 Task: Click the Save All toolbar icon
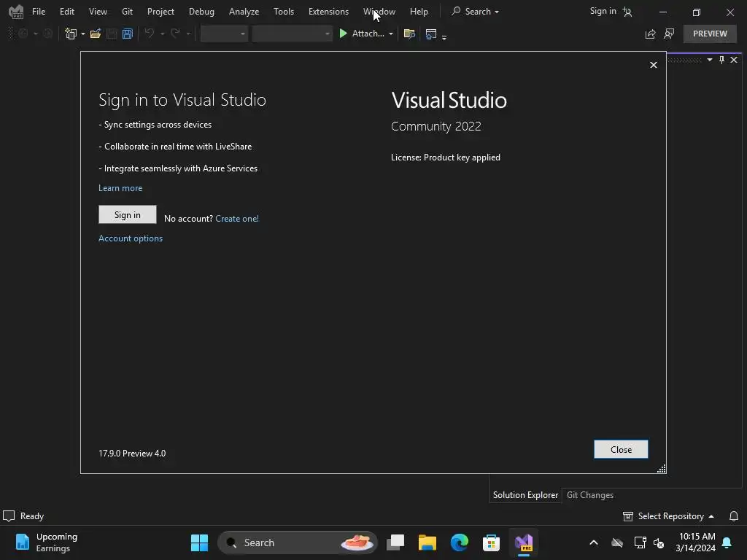pyautogui.click(x=127, y=34)
